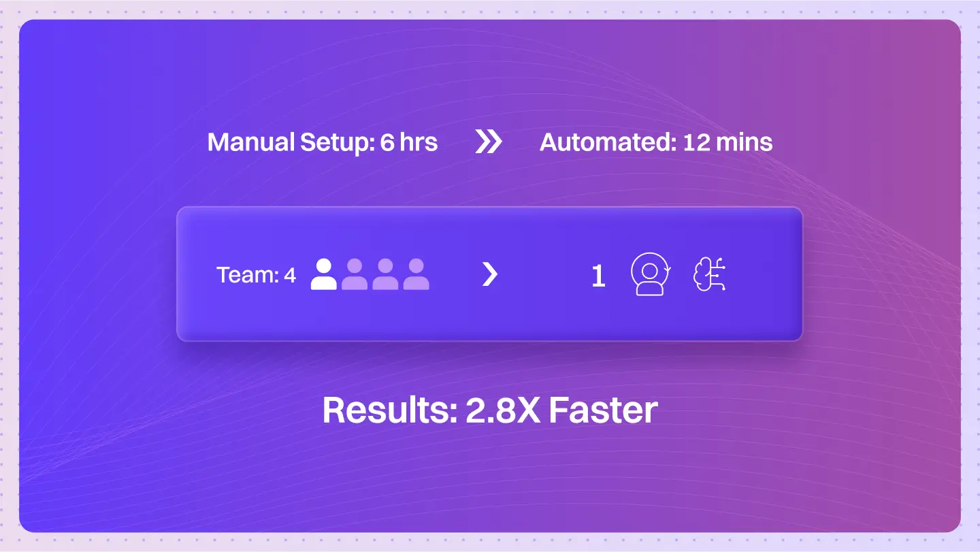980x552 pixels.
Task: Click the number 1 beside the avatar icon
Action: coord(598,276)
